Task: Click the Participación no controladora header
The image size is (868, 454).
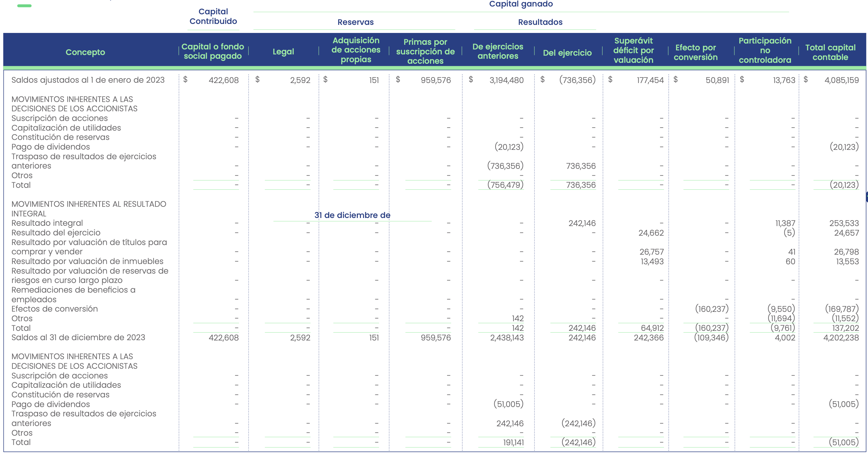Action: pos(764,50)
